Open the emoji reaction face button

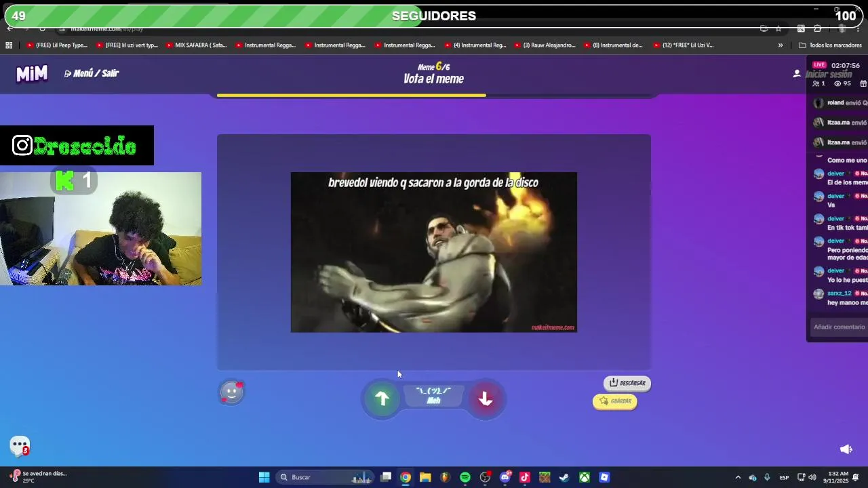pos(232,392)
